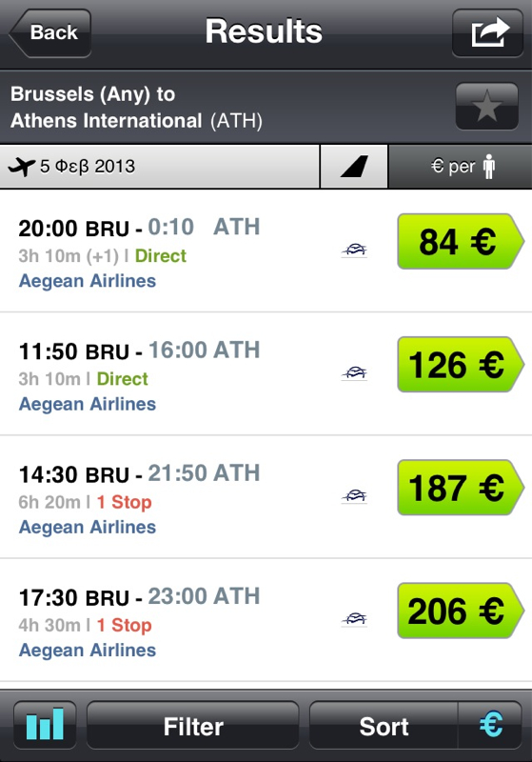Select the airline tail fin column icon

tap(354, 166)
